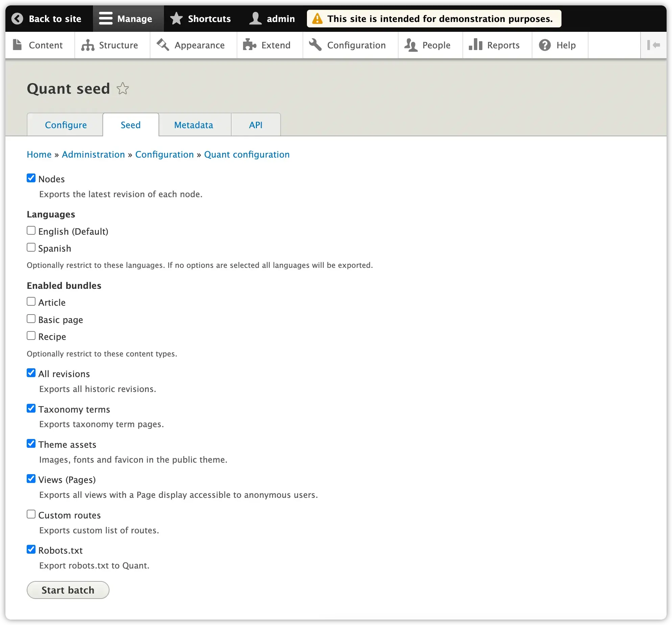672x625 pixels.
Task: Click the People icon
Action: pos(411,45)
